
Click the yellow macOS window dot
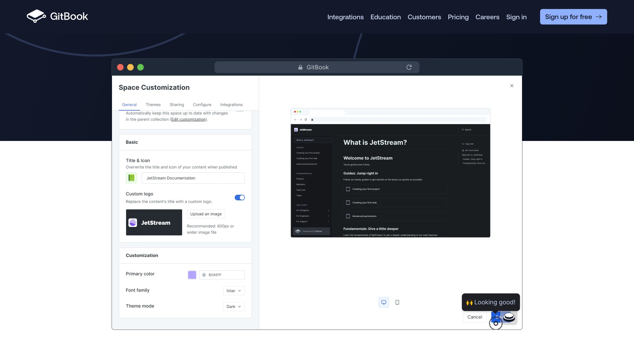tap(130, 67)
